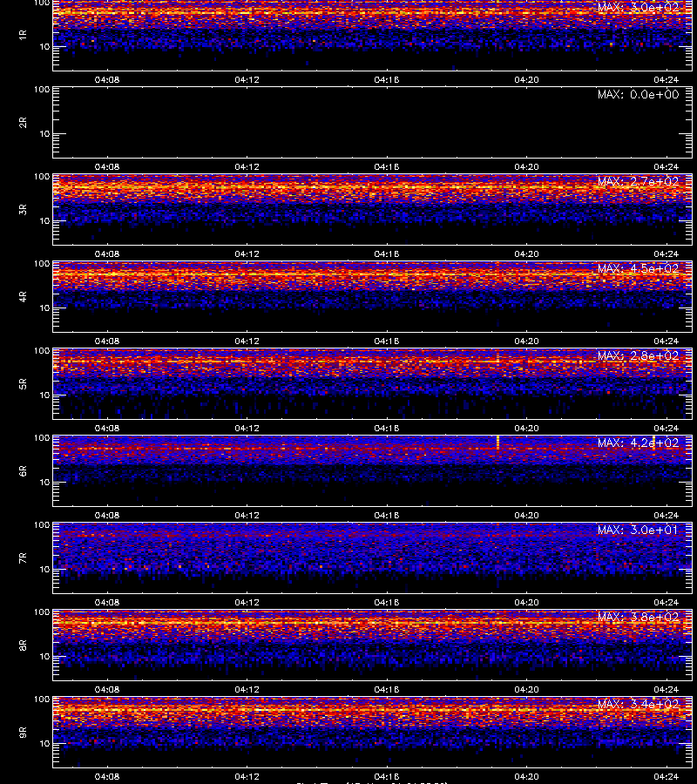Select the 'MAX: 3.8e+02' label
The height and width of the screenshot is (784, 697).
638,618
